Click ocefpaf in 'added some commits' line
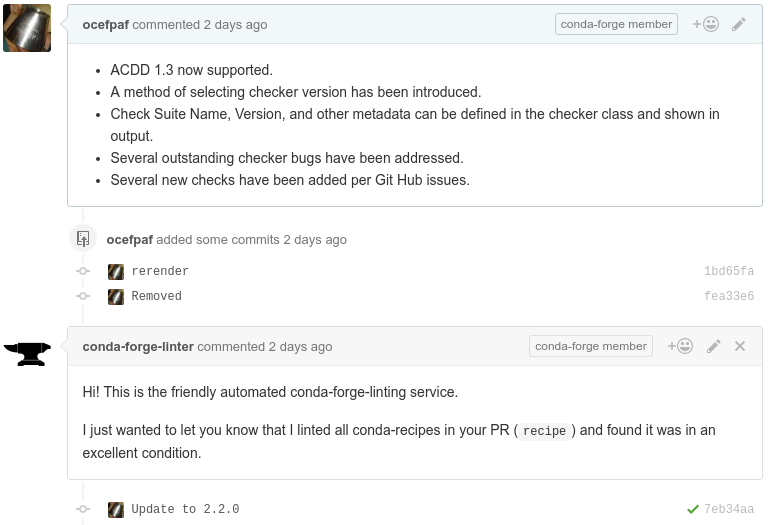769x525 pixels. 129,239
